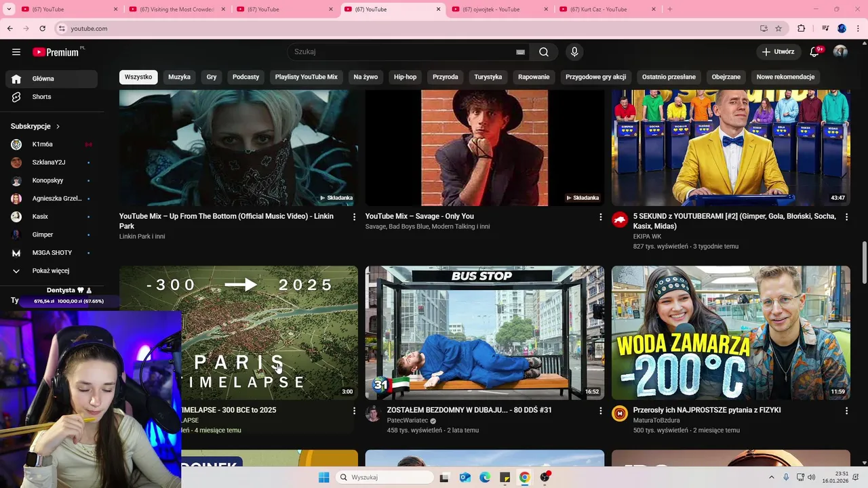This screenshot has width=868, height=488.
Task: Start voice search with microphone icon
Action: click(x=574, y=52)
